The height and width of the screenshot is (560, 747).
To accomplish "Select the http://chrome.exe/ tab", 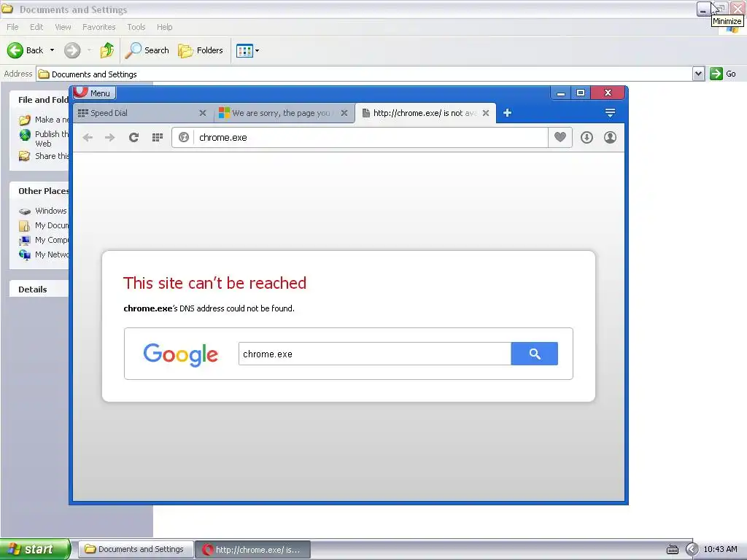I will [424, 113].
